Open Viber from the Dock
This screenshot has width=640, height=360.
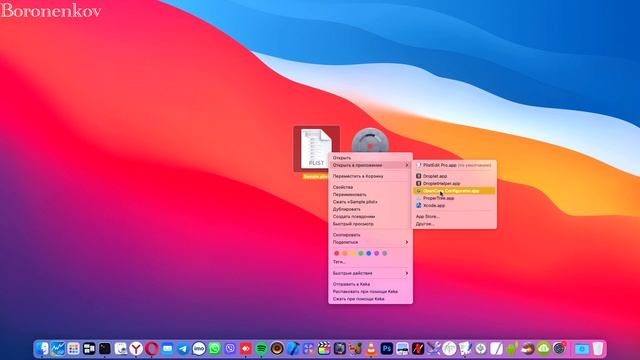230,349
